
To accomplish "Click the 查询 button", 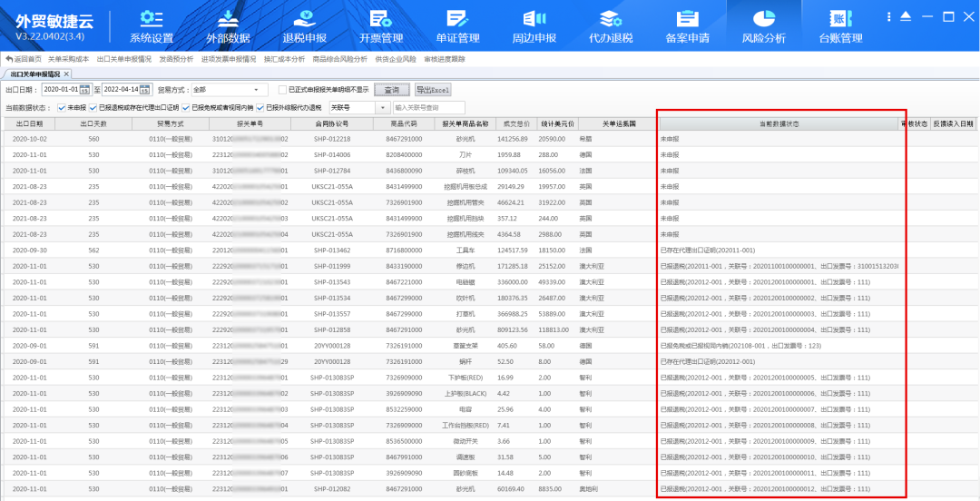I will (392, 90).
